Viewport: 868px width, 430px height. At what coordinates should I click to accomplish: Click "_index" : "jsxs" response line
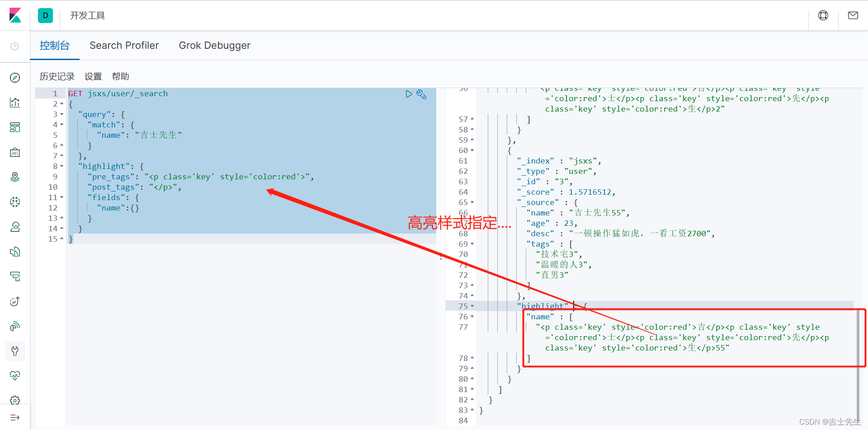[x=559, y=161]
